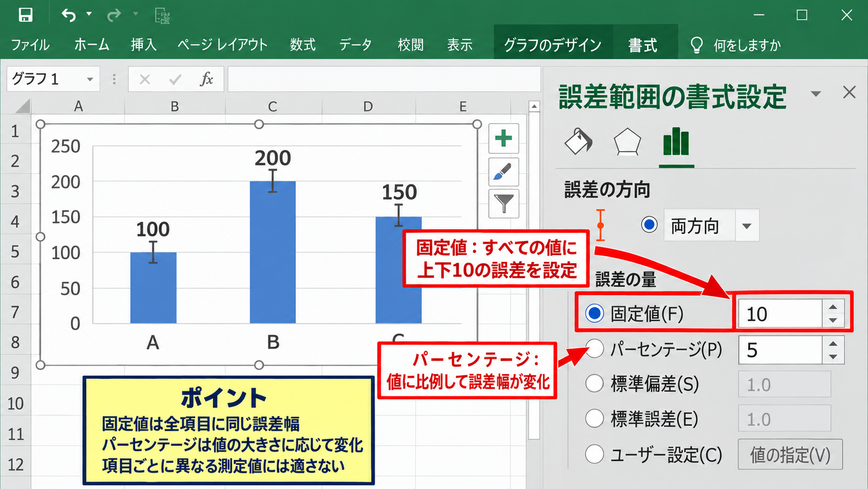Open the Chart Styles paintbrush button
Image resolution: width=868 pixels, height=489 pixels.
click(504, 171)
